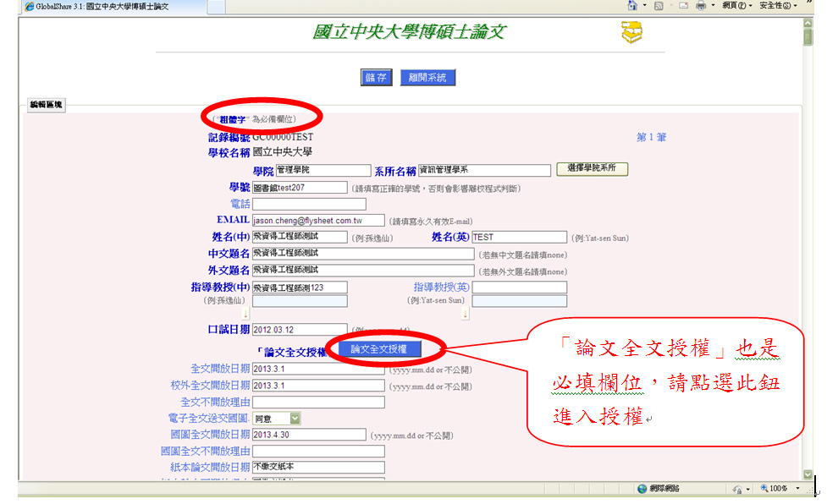Click into the 電話 phone input field

309,204
